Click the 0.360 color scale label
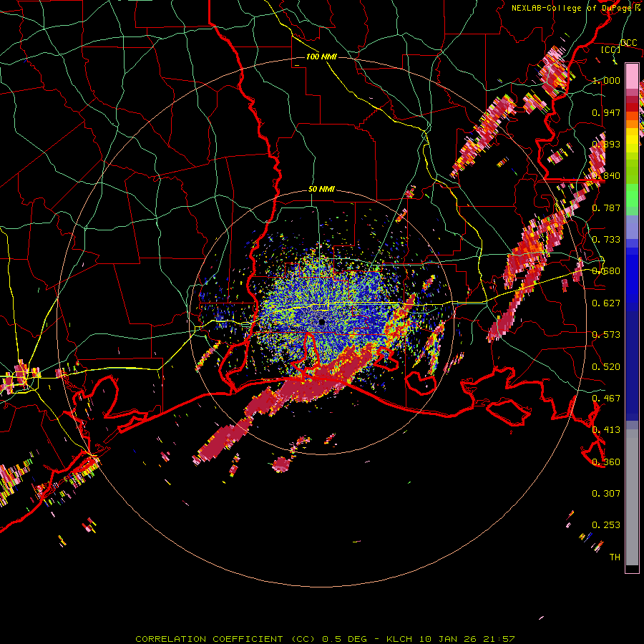The width and height of the screenshot is (644, 644). pos(606,462)
